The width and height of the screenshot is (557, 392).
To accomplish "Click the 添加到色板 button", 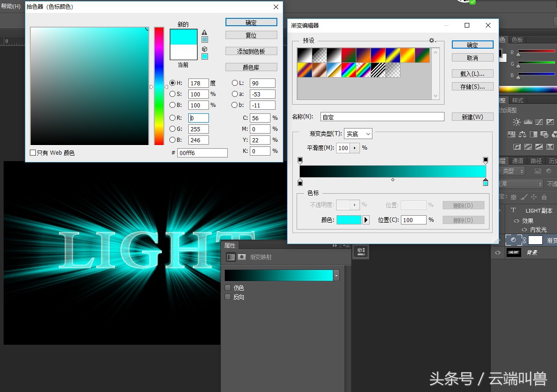I will coord(251,50).
